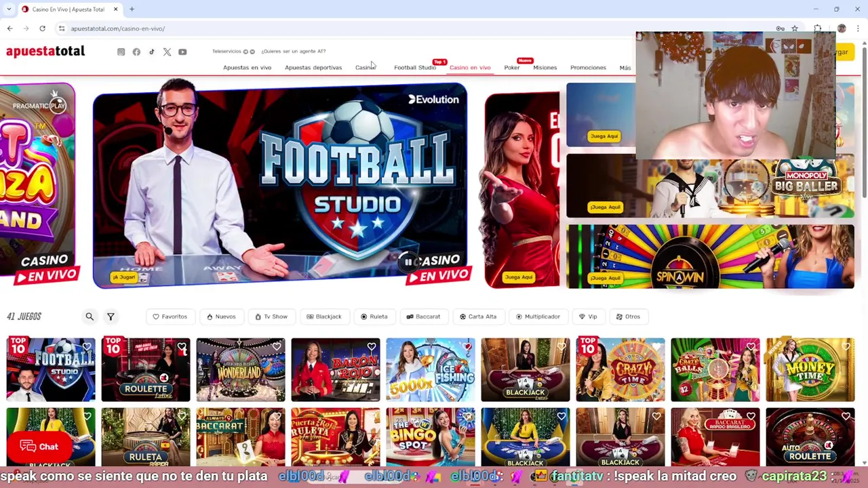Viewport: 868px width, 488px height.
Task: Click the apuestatotal logo
Action: click(x=45, y=52)
